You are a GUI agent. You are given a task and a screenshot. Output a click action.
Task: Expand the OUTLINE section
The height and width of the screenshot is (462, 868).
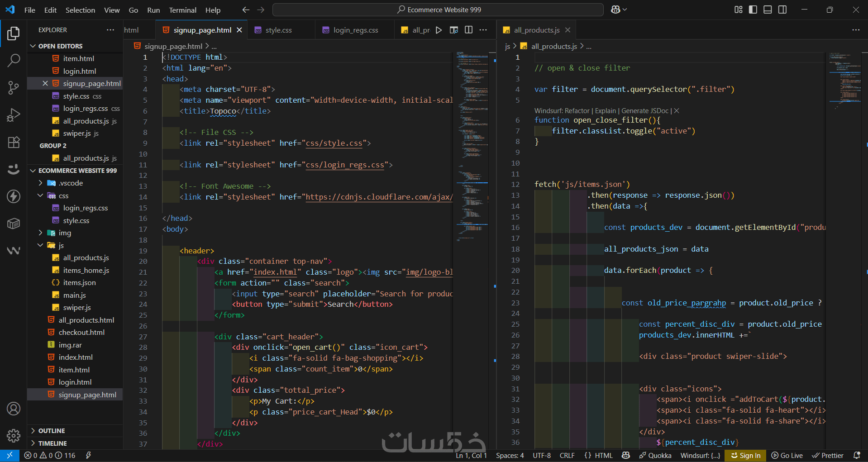coord(52,431)
